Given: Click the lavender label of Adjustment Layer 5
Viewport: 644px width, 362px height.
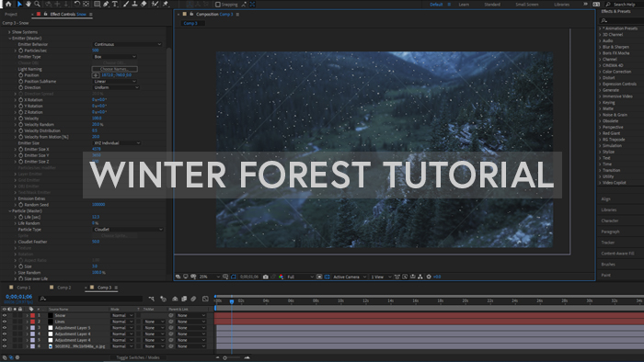Looking at the screenshot, I should tap(32, 328).
